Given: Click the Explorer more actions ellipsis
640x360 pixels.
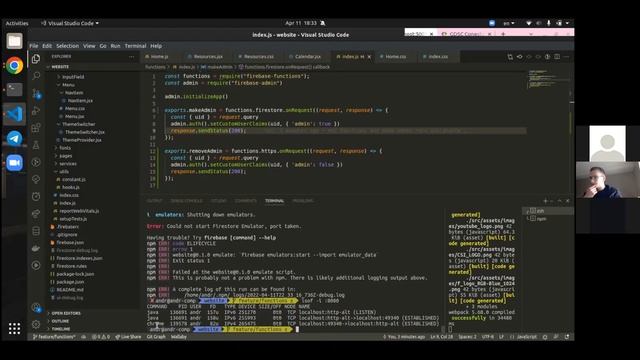Looking at the screenshot, I should point(131,57).
